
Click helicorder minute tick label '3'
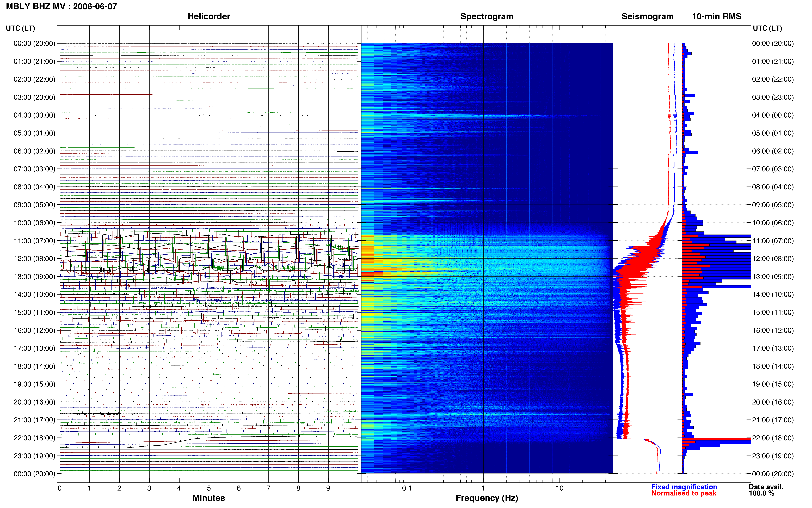149,488
